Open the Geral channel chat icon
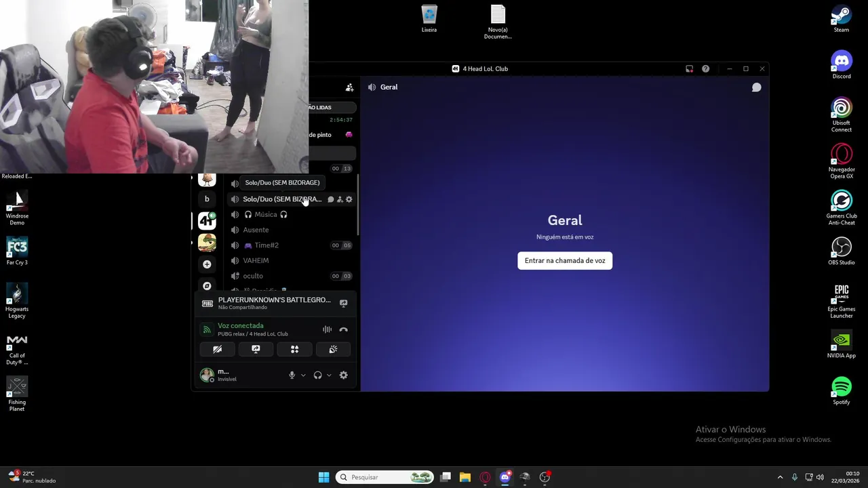This screenshot has height=488, width=868. coord(756,87)
